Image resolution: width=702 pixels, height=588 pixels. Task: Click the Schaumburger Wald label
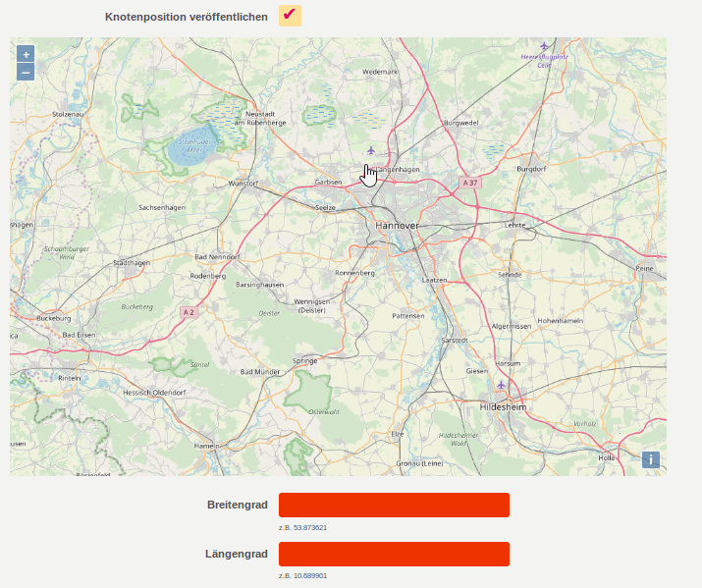point(67,252)
